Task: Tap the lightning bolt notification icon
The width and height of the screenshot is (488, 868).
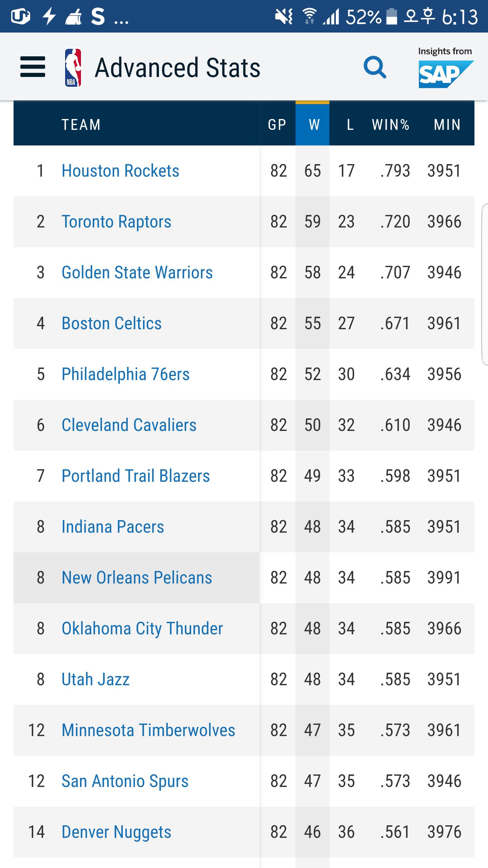Action: (49, 17)
